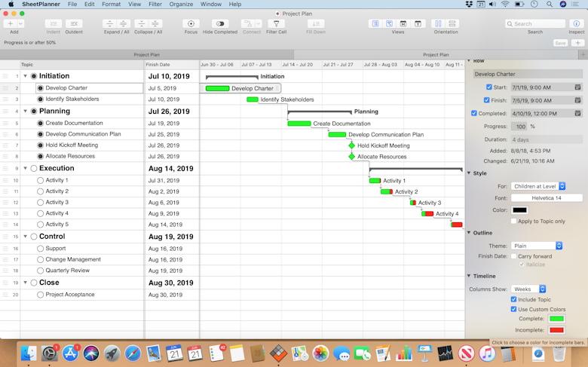Enable Carry forward finish date checkbox
The width and height of the screenshot is (588, 367).
point(514,256)
